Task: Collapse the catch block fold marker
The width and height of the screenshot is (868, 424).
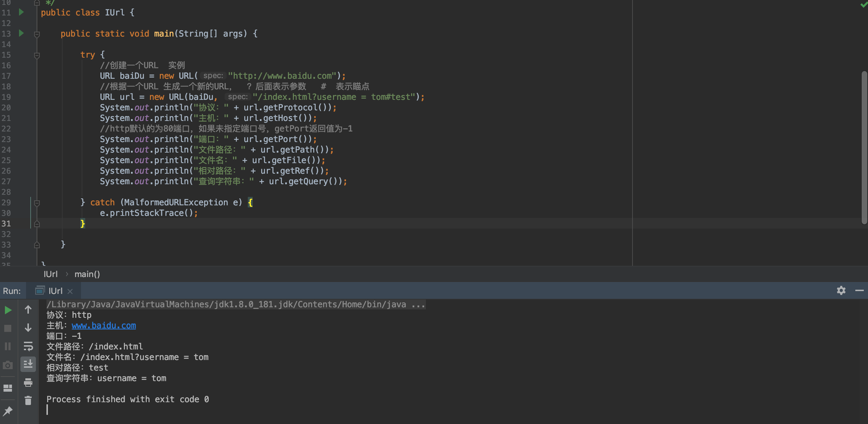Action: click(x=37, y=203)
